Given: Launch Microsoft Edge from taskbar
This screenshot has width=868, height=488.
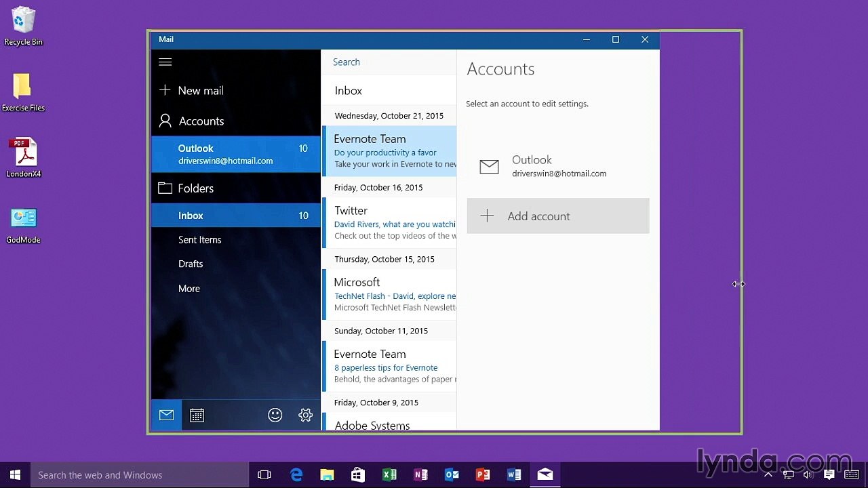Looking at the screenshot, I should tap(296, 475).
